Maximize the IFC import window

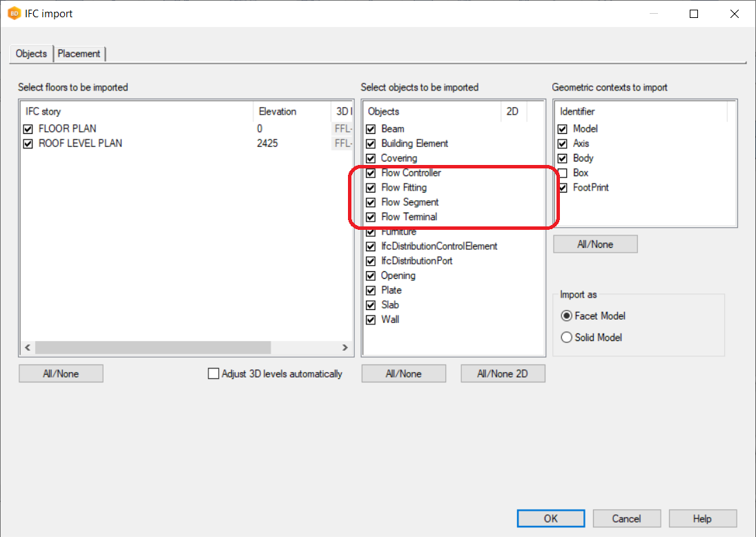[x=694, y=14]
